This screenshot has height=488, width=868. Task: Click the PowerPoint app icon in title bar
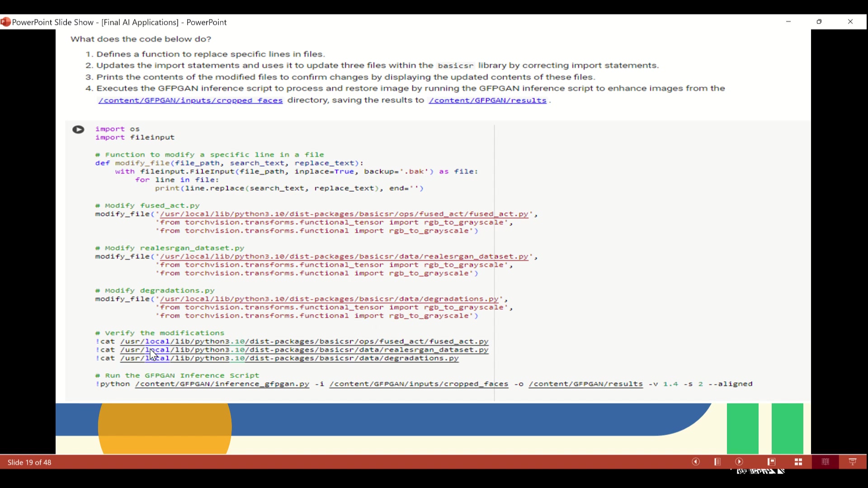(x=6, y=22)
